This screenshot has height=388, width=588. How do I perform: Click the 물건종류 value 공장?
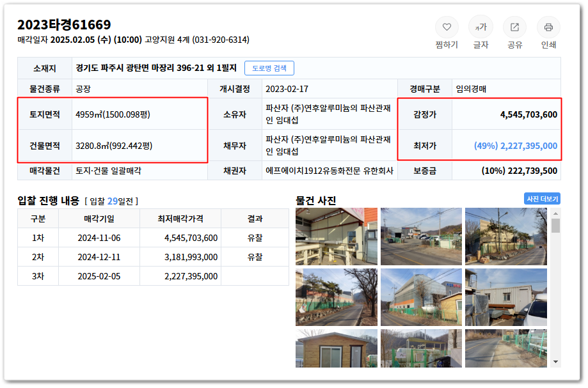83,89
